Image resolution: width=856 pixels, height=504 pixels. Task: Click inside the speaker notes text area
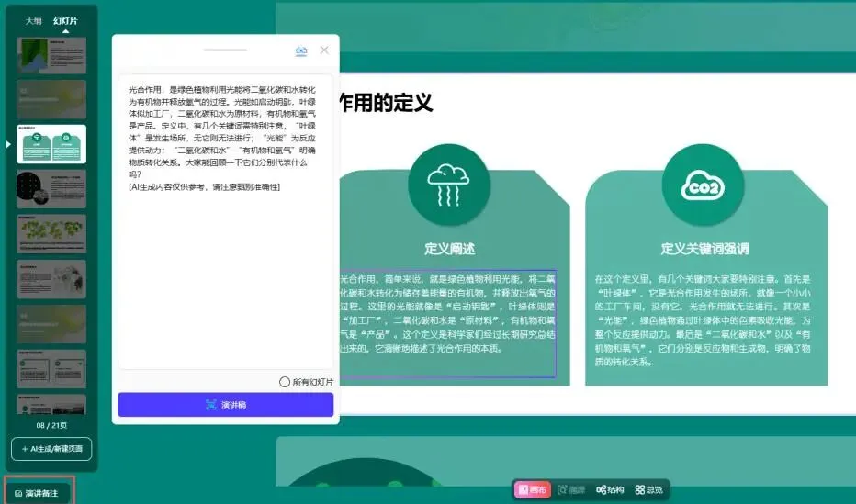click(x=225, y=222)
